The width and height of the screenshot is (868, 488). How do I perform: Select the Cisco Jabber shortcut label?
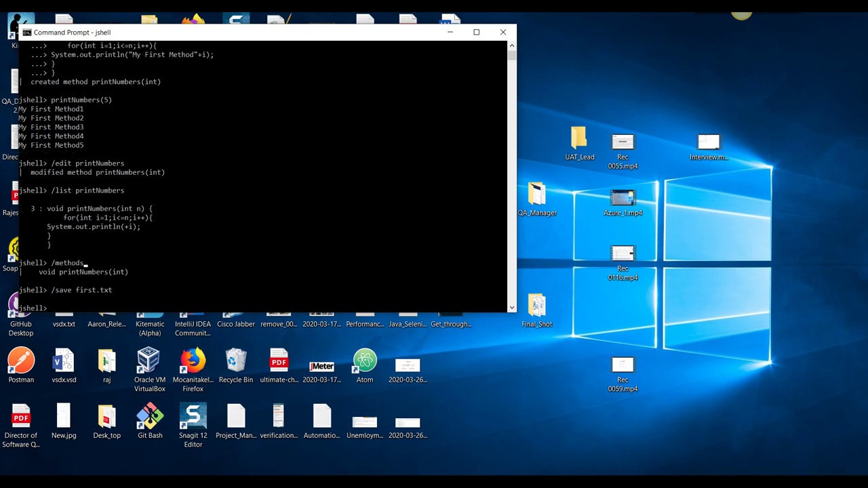236,324
